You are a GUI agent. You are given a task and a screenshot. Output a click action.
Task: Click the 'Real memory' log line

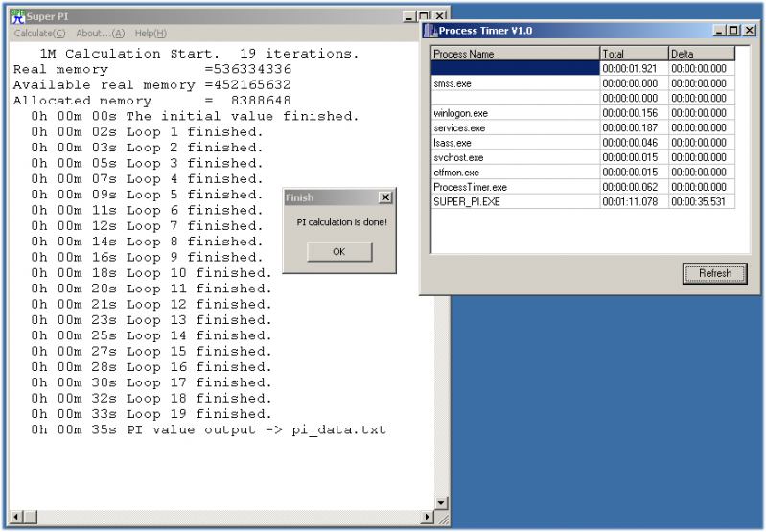coord(152,69)
